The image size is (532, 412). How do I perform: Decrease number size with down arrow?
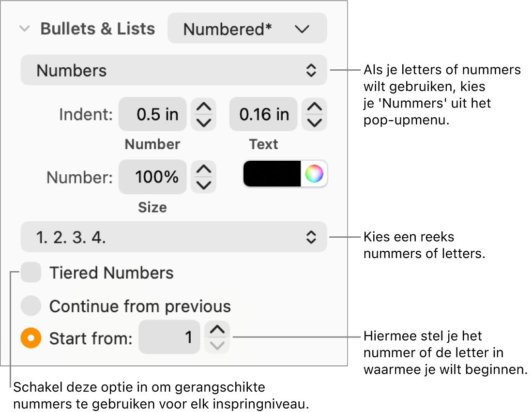coord(203,185)
